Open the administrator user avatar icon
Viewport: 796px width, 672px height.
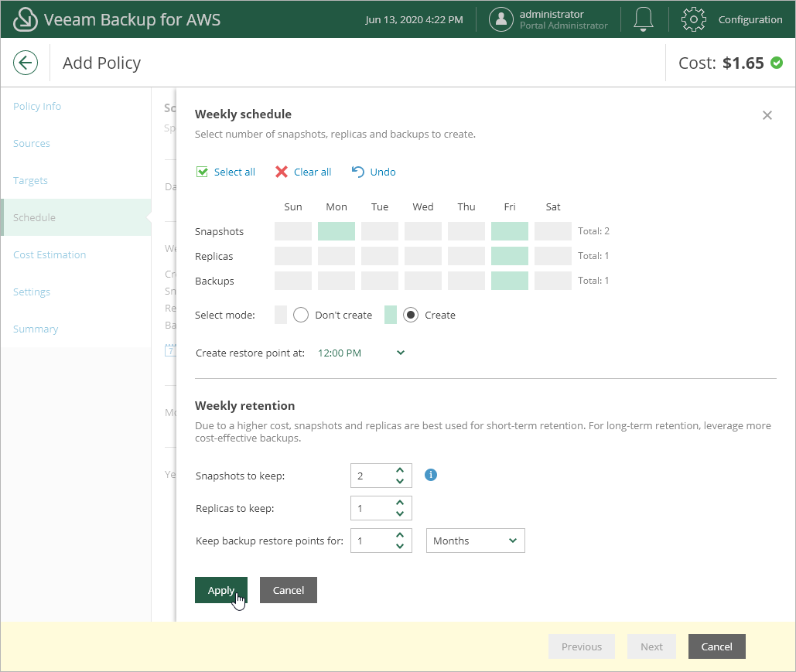click(500, 19)
